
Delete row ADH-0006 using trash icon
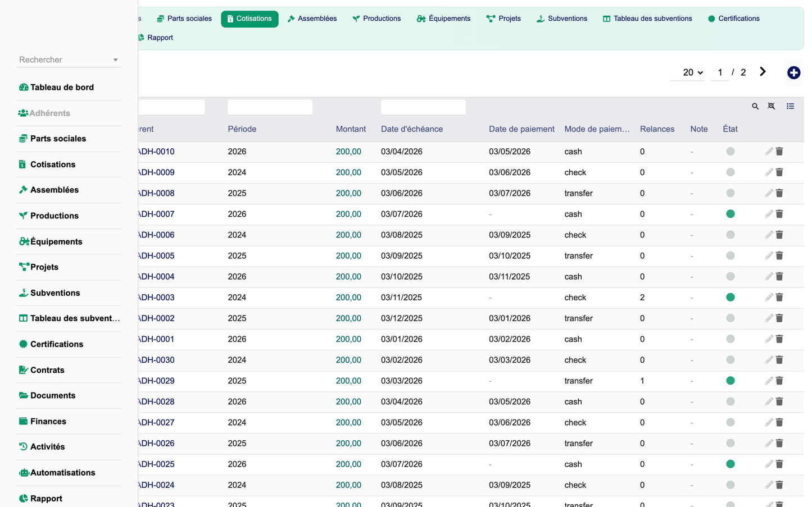click(779, 235)
